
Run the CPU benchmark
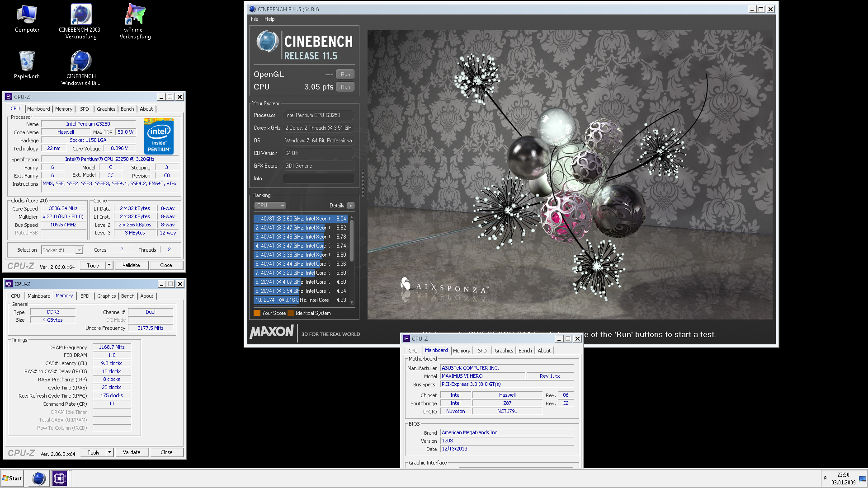coord(345,87)
